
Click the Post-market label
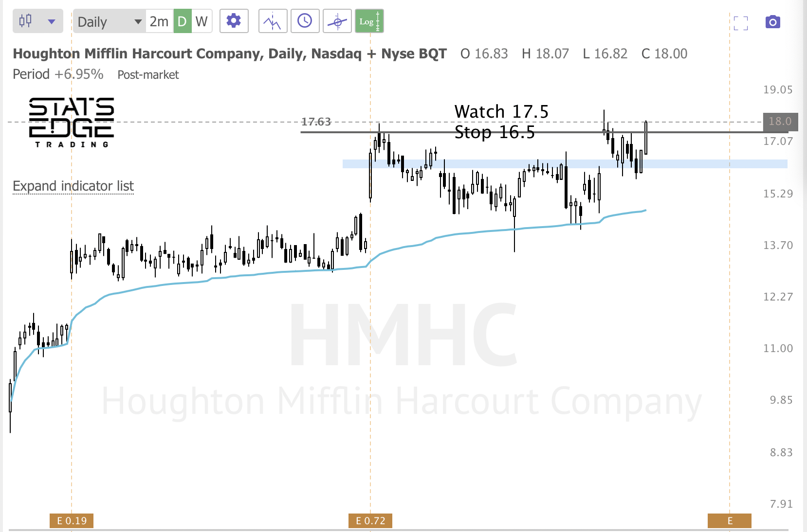click(148, 75)
